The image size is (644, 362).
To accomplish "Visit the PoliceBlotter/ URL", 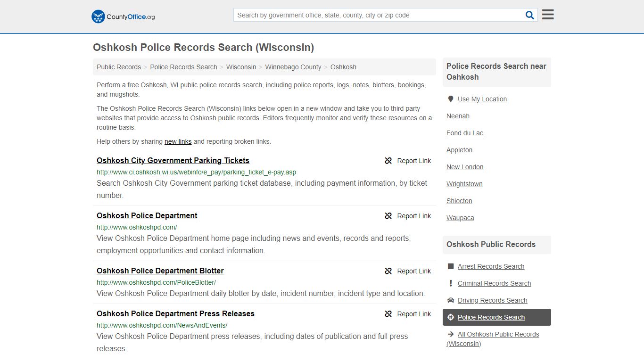I will (x=156, y=282).
